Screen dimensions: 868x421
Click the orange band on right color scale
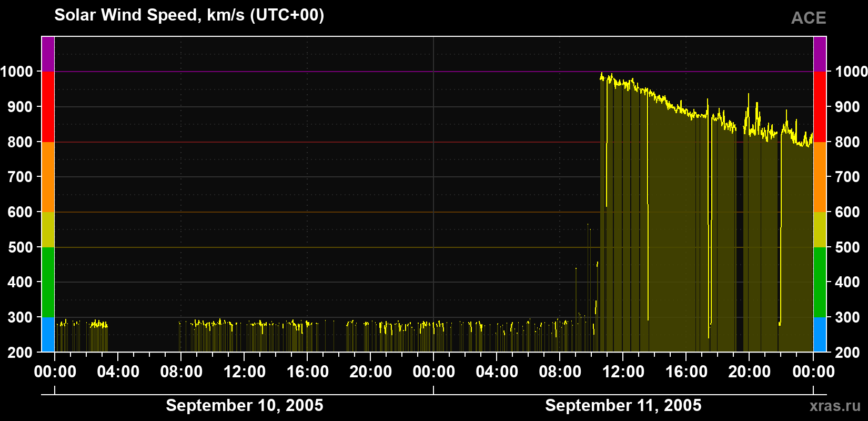click(x=820, y=177)
